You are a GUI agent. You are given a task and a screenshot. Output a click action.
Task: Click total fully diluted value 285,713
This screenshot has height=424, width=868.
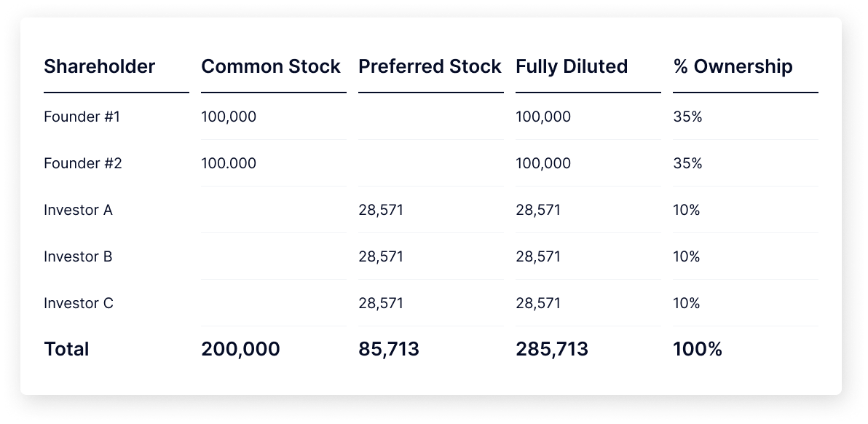(552, 349)
